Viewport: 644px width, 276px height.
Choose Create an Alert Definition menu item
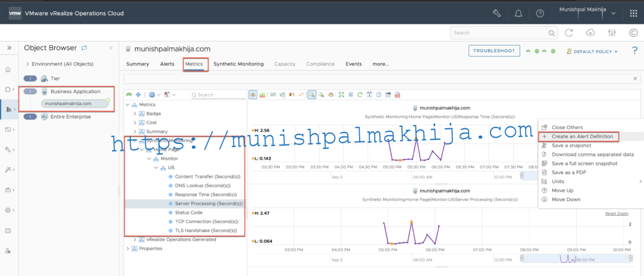tap(582, 136)
